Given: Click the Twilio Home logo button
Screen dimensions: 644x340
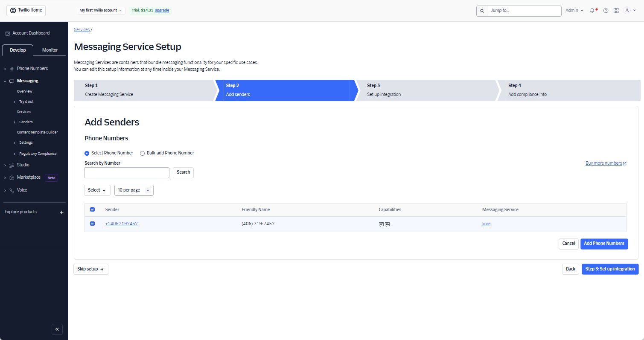Looking at the screenshot, I should [26, 10].
